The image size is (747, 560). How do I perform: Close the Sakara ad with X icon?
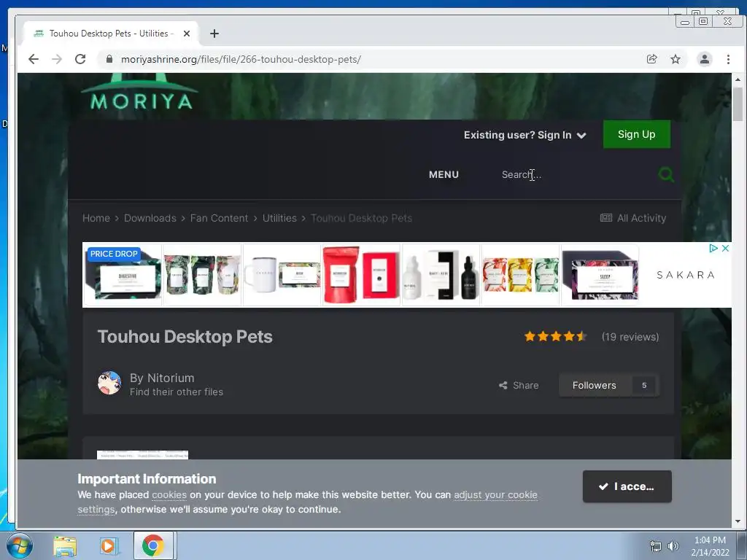coord(725,248)
